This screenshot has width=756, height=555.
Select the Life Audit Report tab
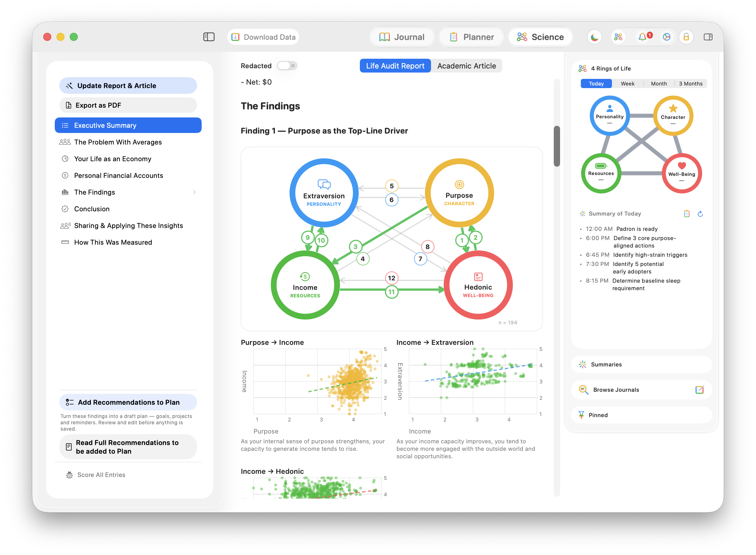click(x=395, y=66)
